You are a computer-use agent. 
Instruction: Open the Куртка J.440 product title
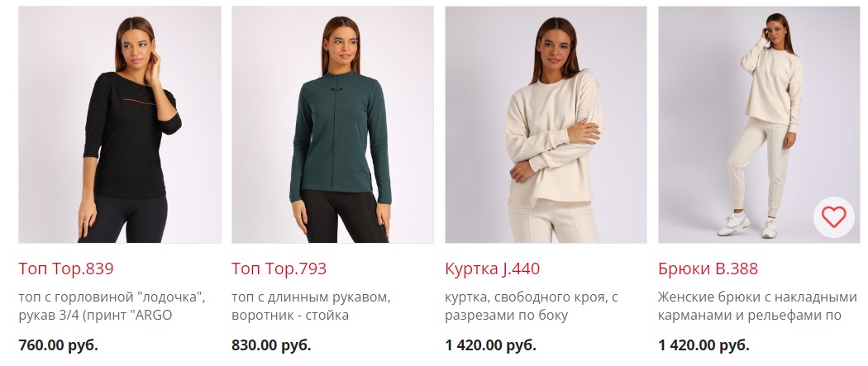tap(492, 269)
